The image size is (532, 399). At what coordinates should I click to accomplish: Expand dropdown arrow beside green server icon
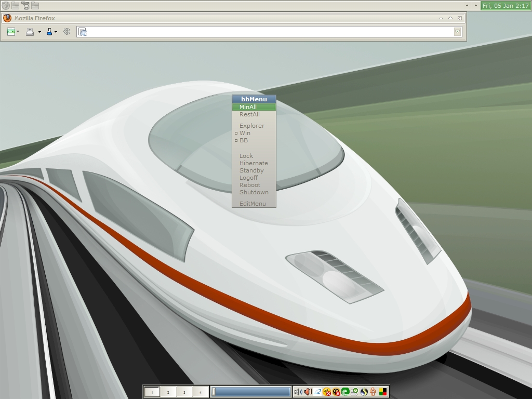coord(18,32)
